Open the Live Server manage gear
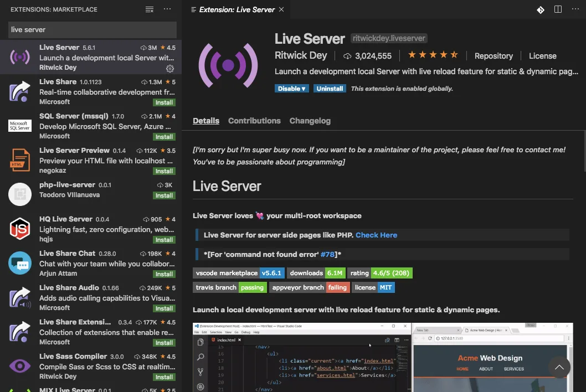 (x=170, y=69)
